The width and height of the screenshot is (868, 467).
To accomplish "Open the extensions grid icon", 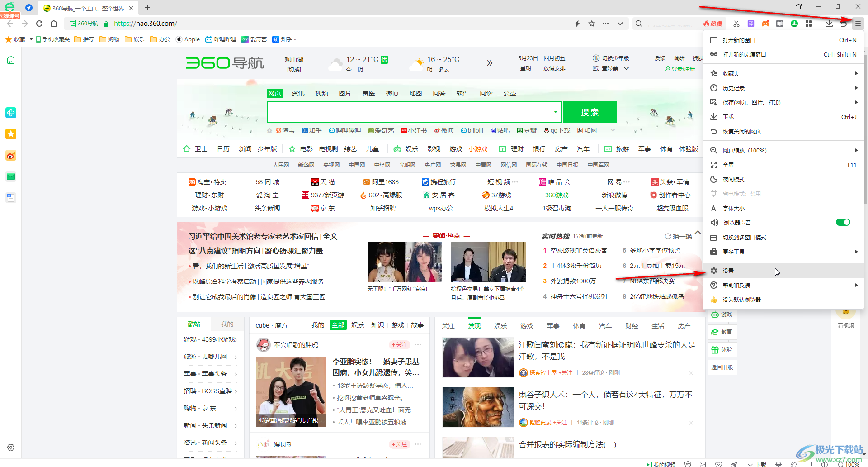I will pos(809,24).
